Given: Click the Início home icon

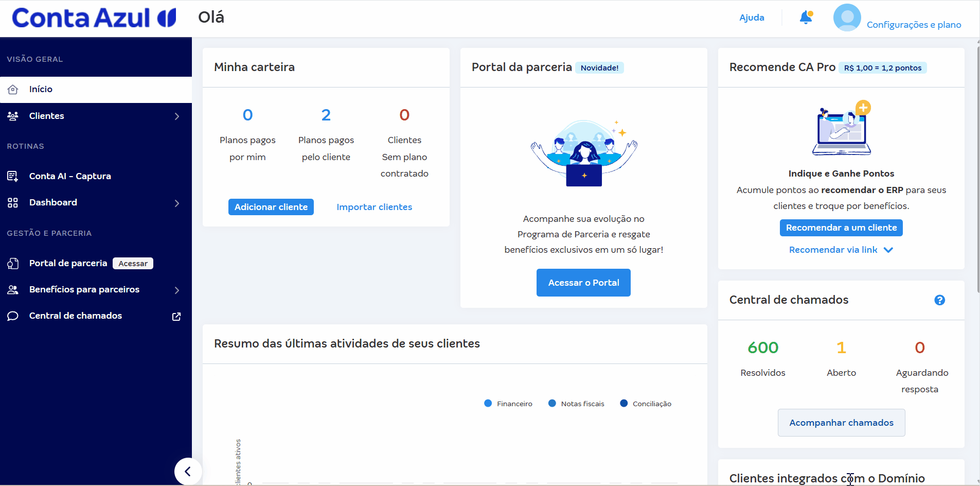Looking at the screenshot, I should [x=13, y=90].
